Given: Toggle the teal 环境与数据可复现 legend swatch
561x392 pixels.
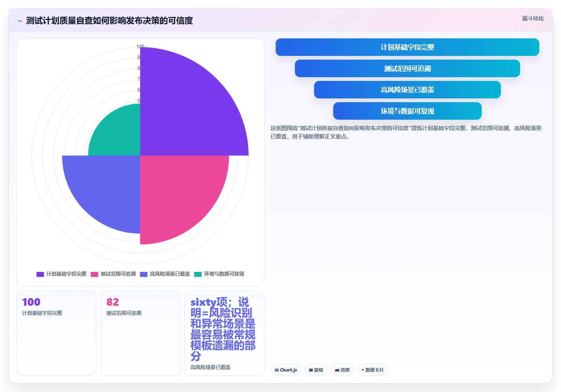Looking at the screenshot, I should (198, 274).
